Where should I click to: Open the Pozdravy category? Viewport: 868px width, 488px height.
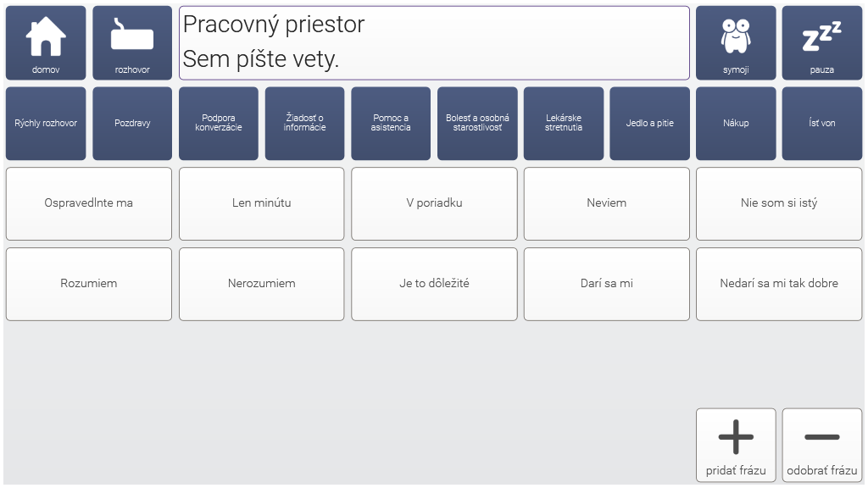(x=132, y=124)
